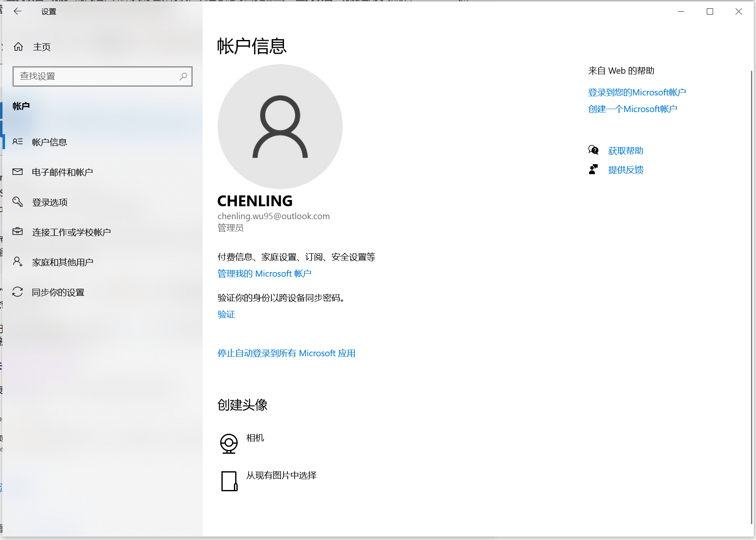Click the text 验证你的身份以跨设备同步密码。
The width and height of the screenshot is (756, 540).
tap(282, 297)
